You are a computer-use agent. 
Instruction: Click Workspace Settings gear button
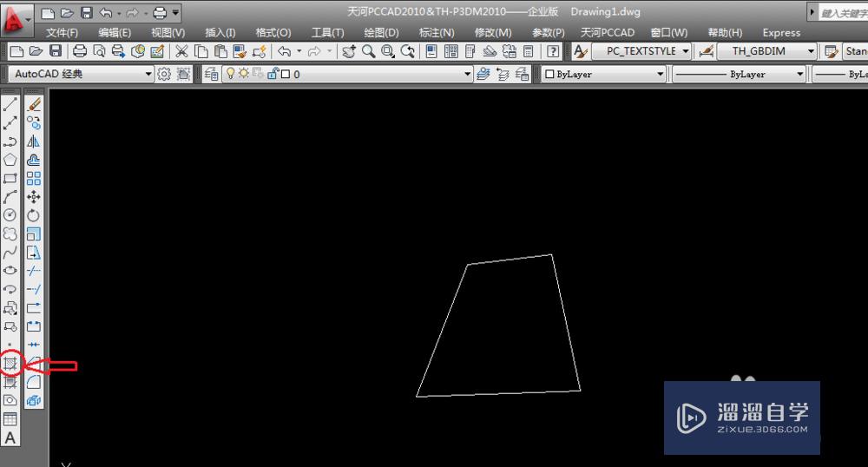click(164, 74)
